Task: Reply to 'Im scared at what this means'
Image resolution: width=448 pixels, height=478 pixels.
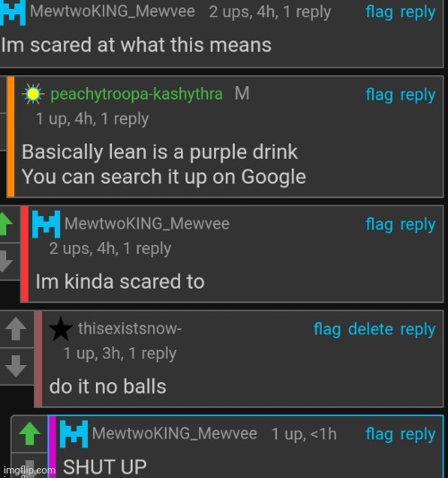Action: [x=418, y=13]
